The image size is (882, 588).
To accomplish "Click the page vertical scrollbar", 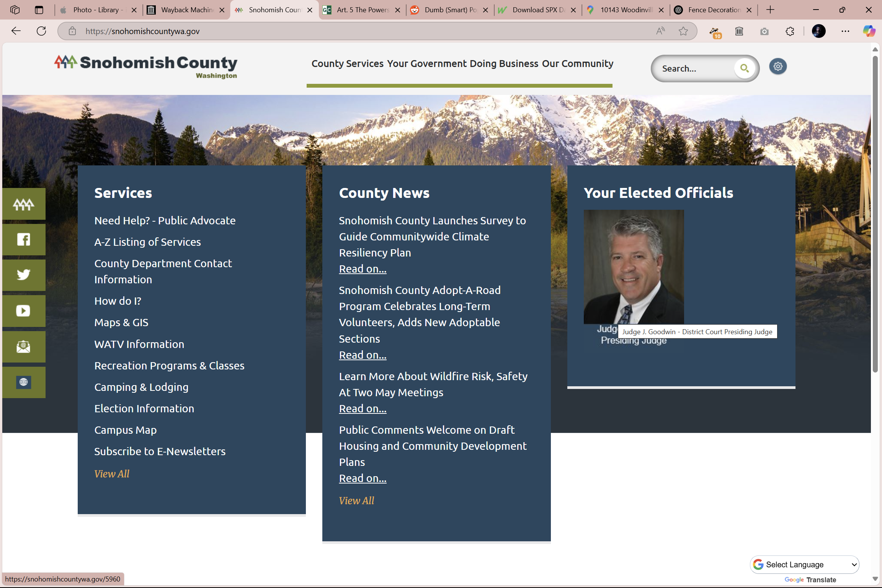I will point(875,214).
